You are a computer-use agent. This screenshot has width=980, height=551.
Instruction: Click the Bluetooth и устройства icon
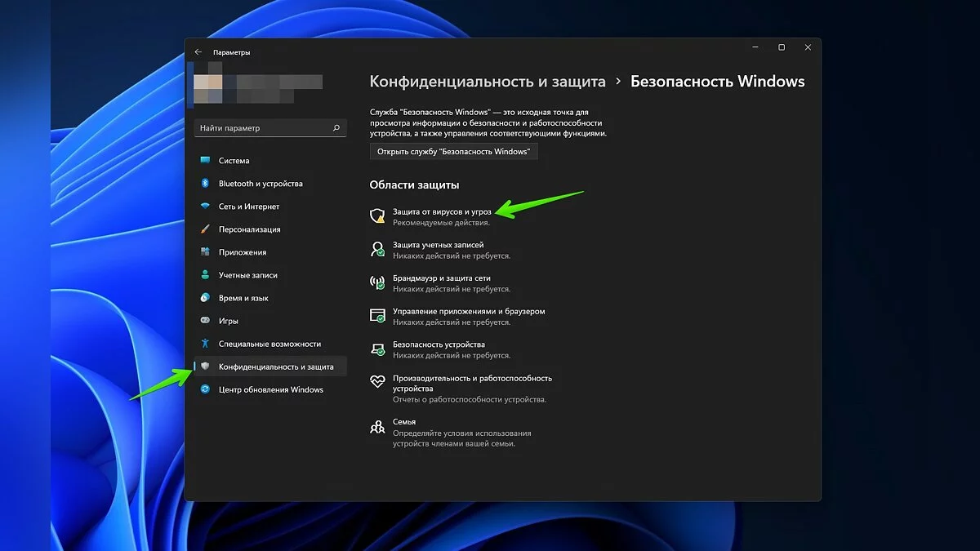click(205, 184)
